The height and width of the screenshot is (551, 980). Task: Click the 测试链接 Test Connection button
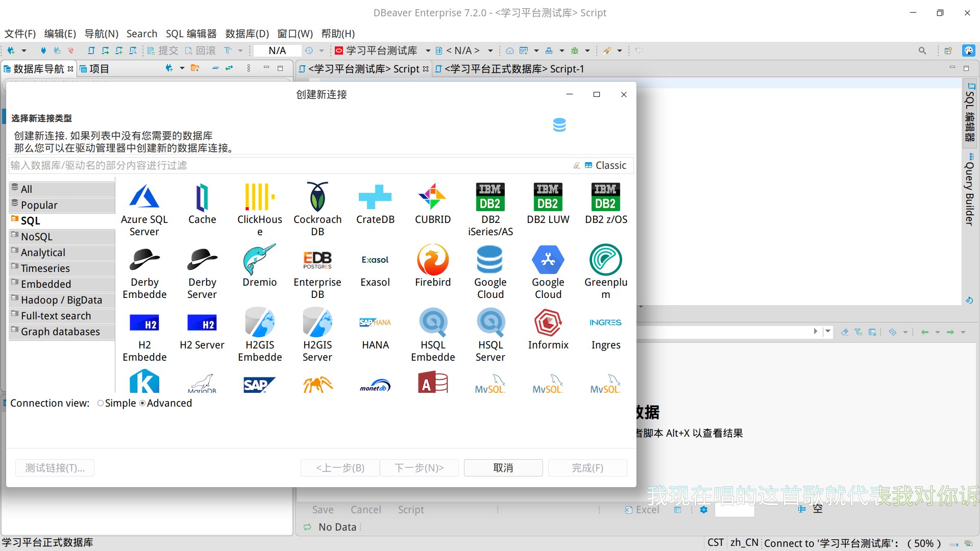coord(55,467)
